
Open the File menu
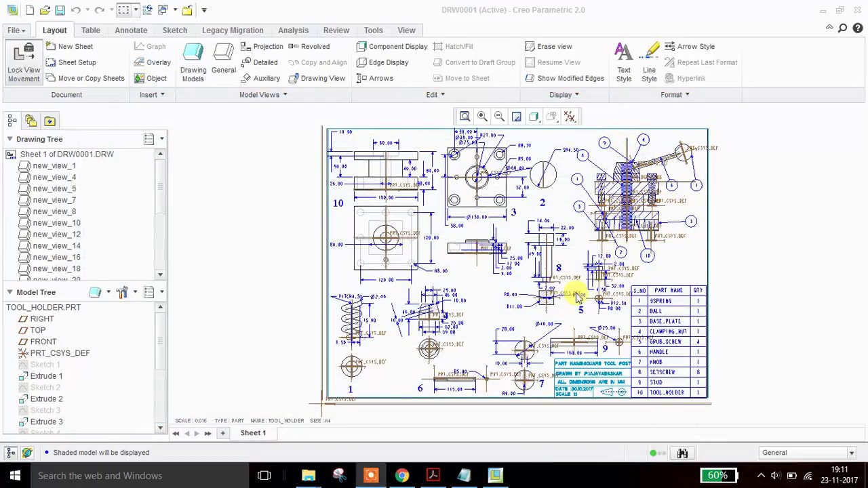16,30
